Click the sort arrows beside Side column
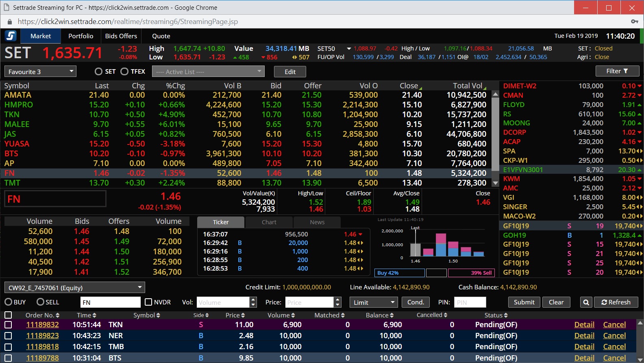Image resolution: width=644 pixels, height=363 pixels. pos(207,315)
